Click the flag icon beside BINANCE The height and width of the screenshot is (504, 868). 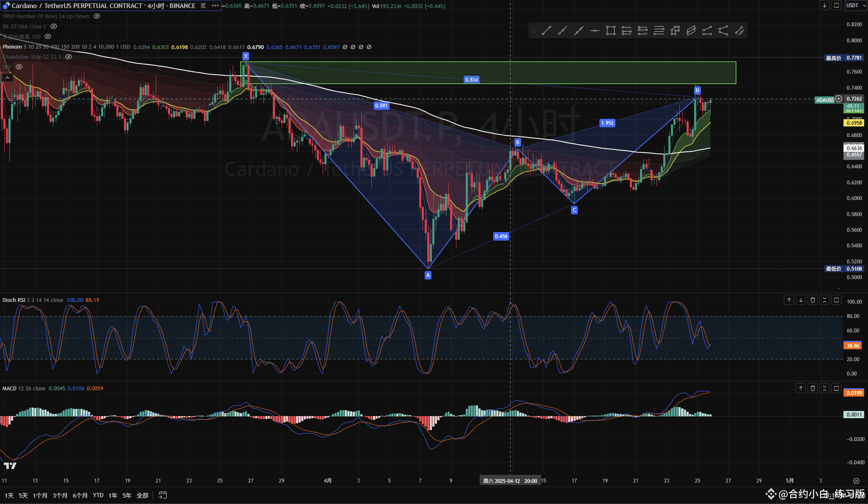(203, 6)
